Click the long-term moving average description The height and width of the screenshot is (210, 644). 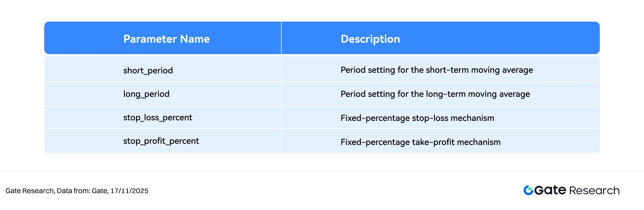click(x=435, y=94)
